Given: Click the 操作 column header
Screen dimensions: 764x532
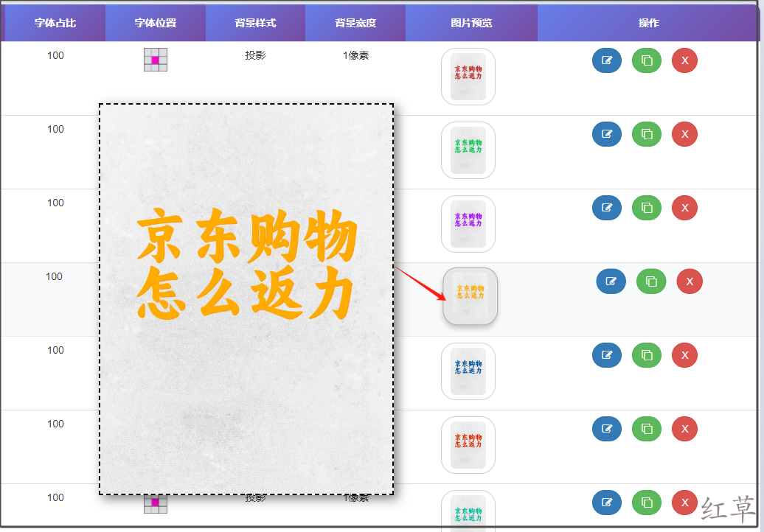Looking at the screenshot, I should (x=648, y=23).
